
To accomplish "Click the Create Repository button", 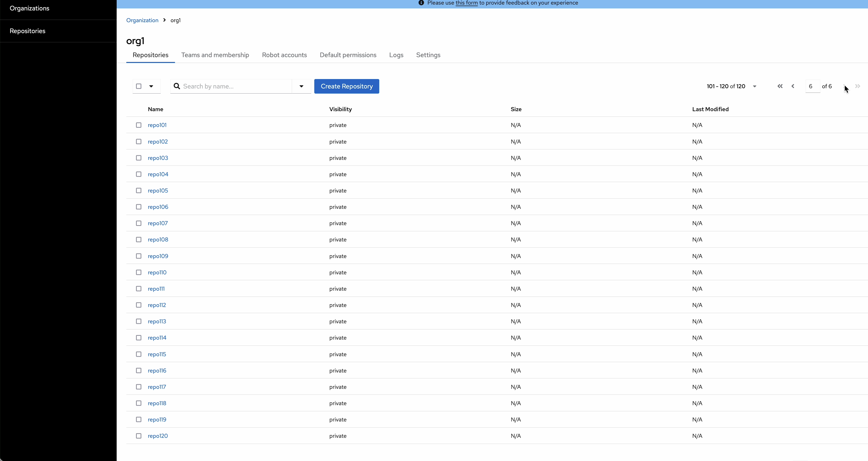I will [x=346, y=86].
